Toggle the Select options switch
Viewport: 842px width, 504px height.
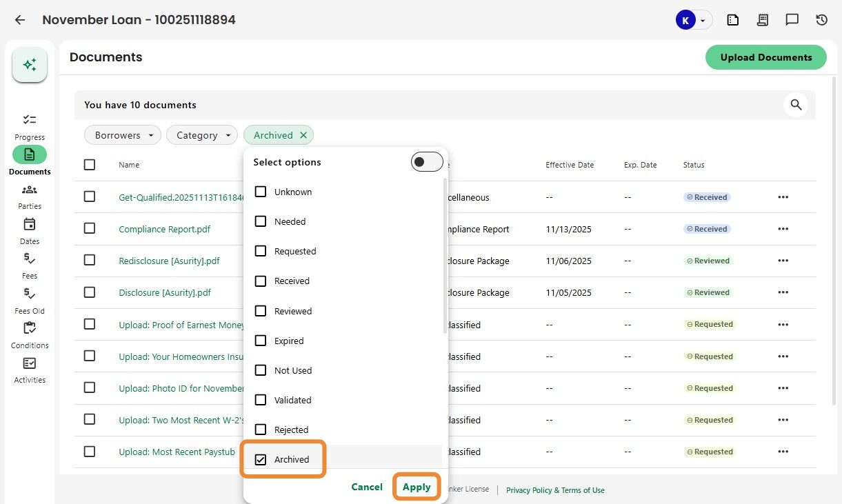pos(426,162)
